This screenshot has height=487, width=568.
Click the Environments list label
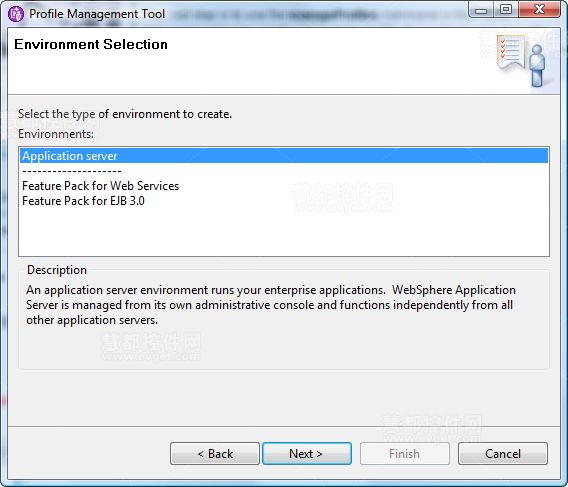click(x=56, y=134)
